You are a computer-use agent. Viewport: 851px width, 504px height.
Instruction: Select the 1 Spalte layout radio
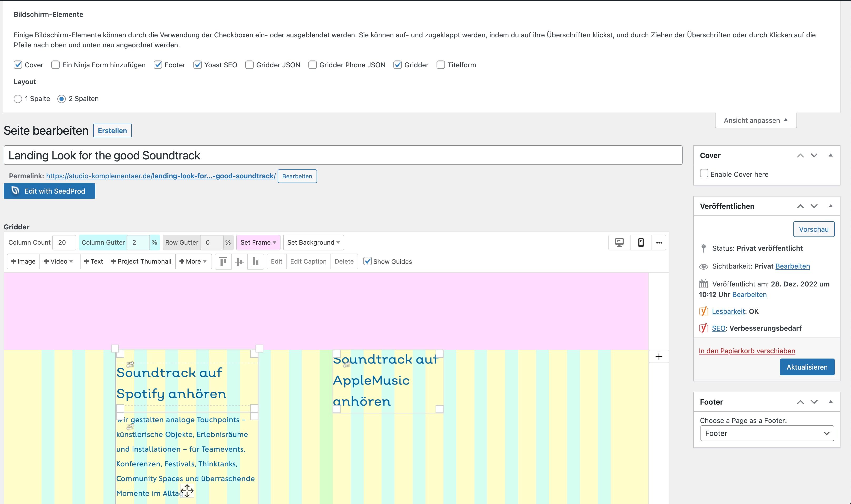click(x=18, y=99)
